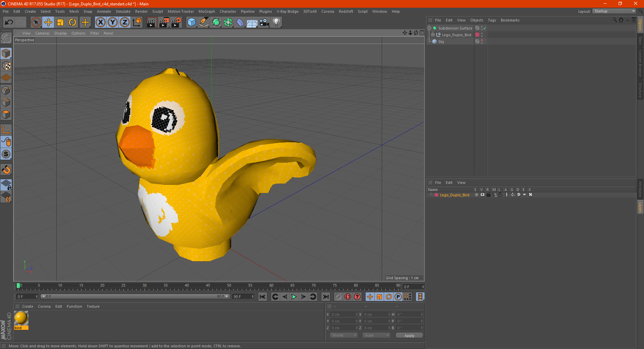The image size is (644, 349).
Task: Open the Mesh menu
Action: coord(74,11)
